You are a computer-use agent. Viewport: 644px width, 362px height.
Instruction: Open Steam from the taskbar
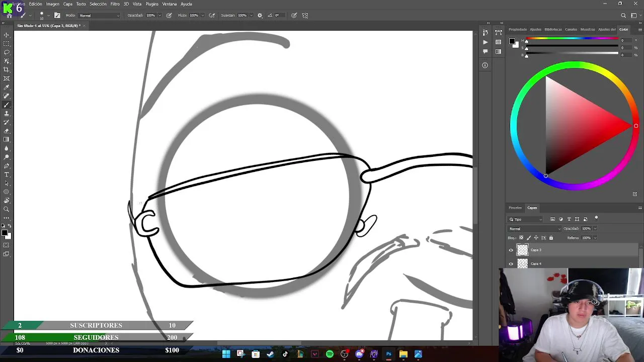[x=270, y=354]
